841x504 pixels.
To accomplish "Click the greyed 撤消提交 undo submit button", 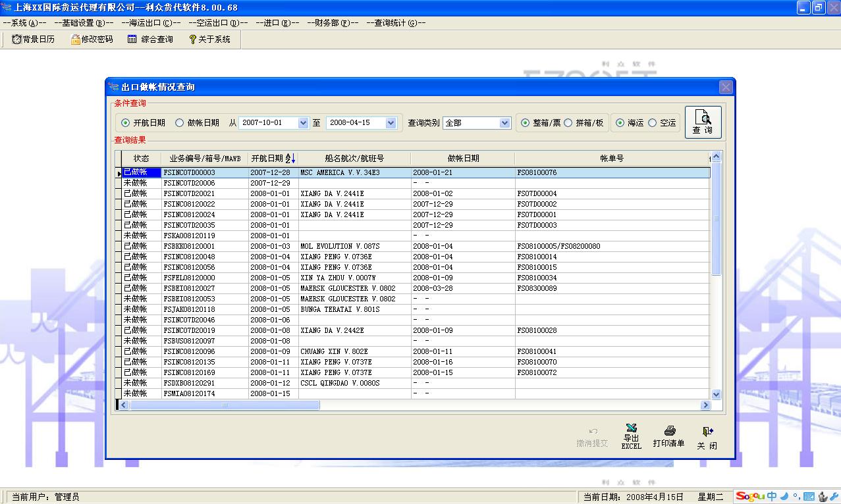I will [592, 437].
